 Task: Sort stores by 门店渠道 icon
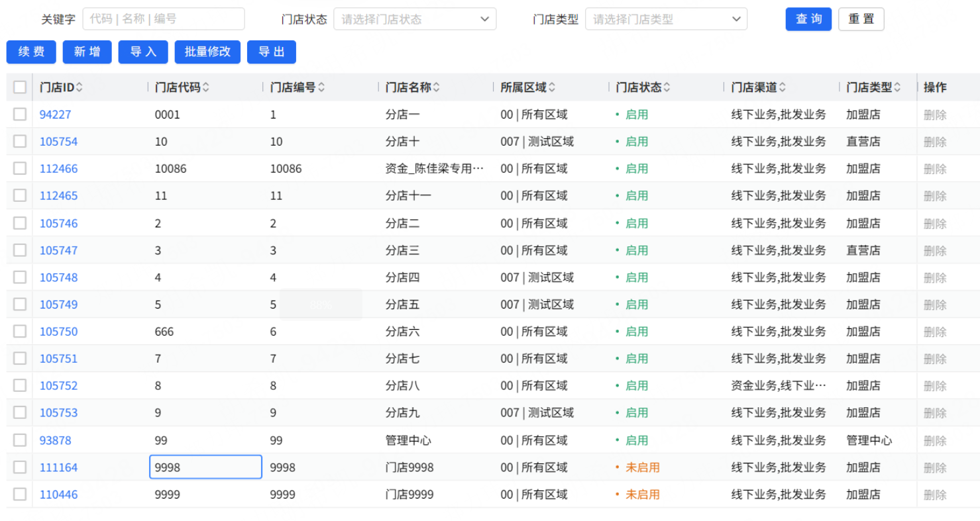tap(782, 87)
